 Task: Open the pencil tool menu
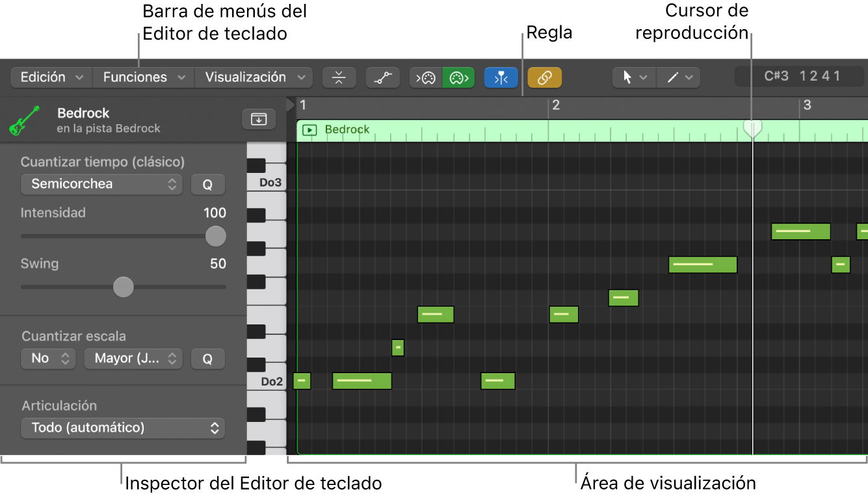678,77
